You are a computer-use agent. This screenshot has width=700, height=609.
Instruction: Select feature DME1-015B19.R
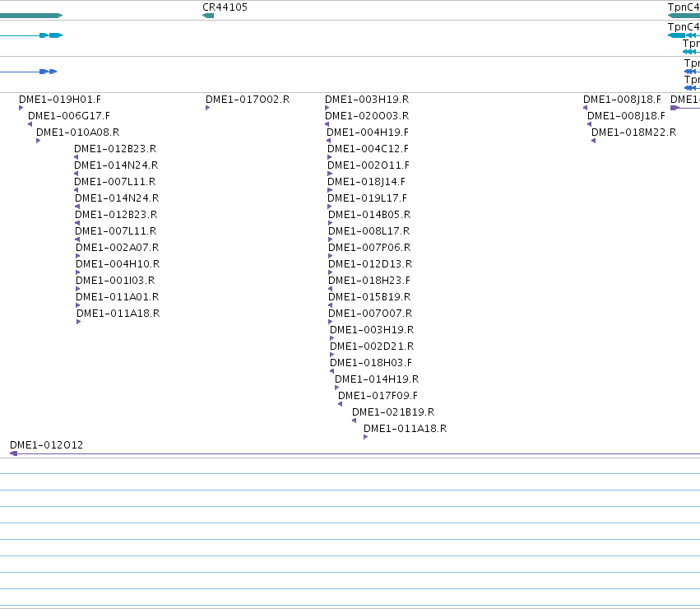point(369,297)
